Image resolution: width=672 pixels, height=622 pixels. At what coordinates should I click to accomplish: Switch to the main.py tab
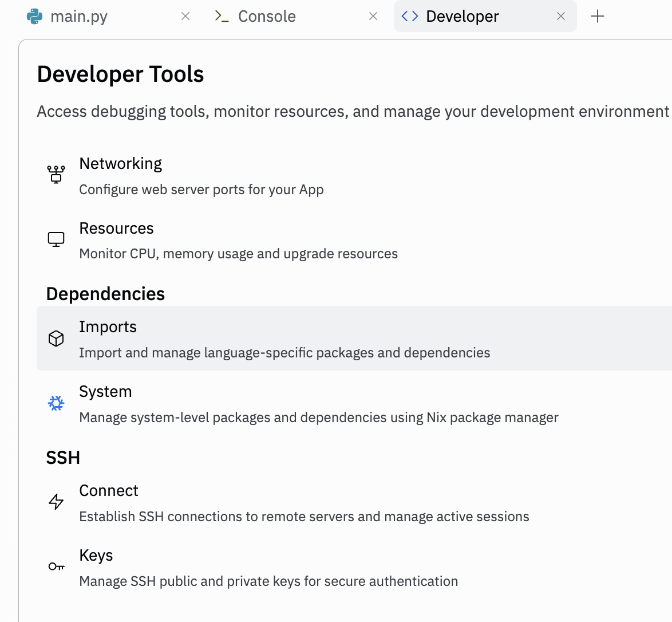(79, 17)
